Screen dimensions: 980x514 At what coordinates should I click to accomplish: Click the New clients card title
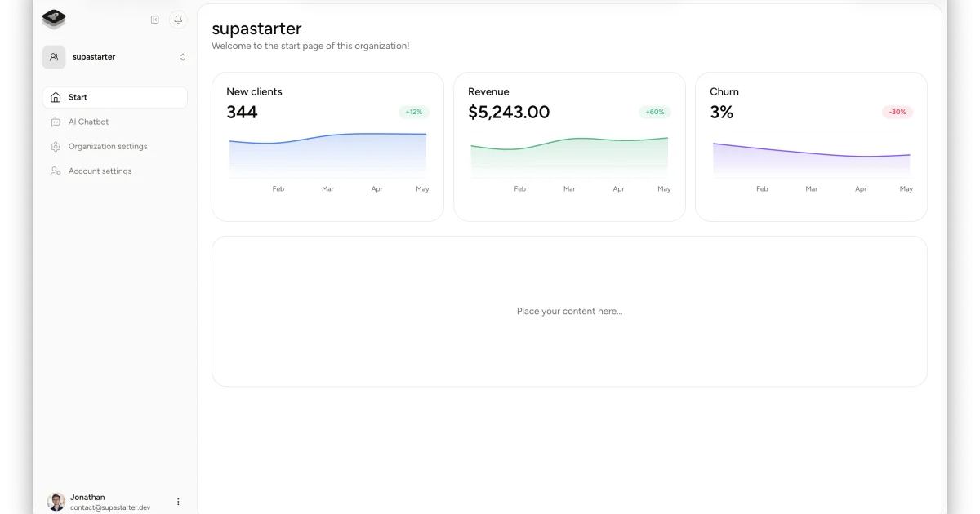click(x=254, y=91)
